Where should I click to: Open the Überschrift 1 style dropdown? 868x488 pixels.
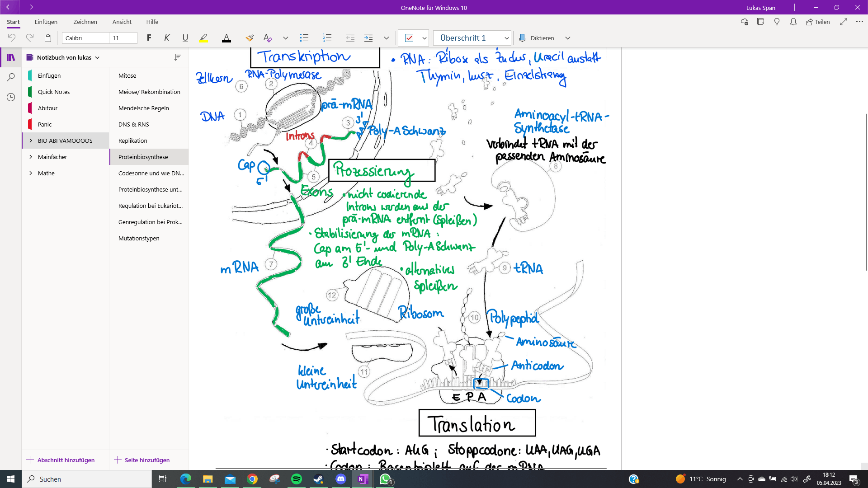(x=472, y=38)
